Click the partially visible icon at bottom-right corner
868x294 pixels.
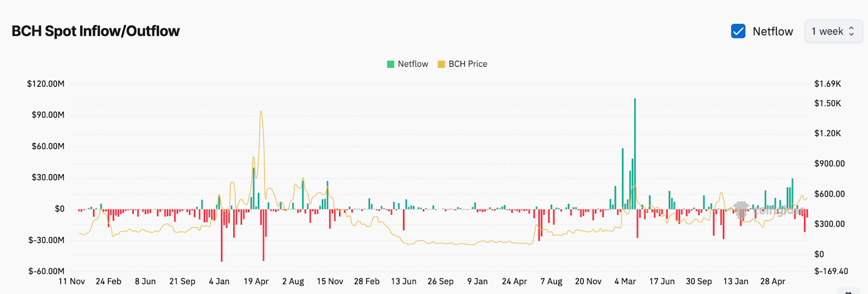(x=849, y=291)
